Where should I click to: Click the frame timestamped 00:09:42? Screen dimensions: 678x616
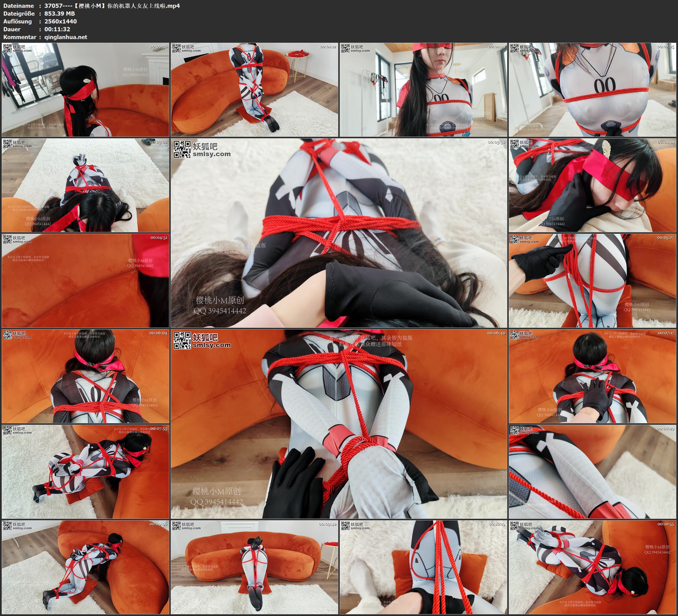(254, 567)
